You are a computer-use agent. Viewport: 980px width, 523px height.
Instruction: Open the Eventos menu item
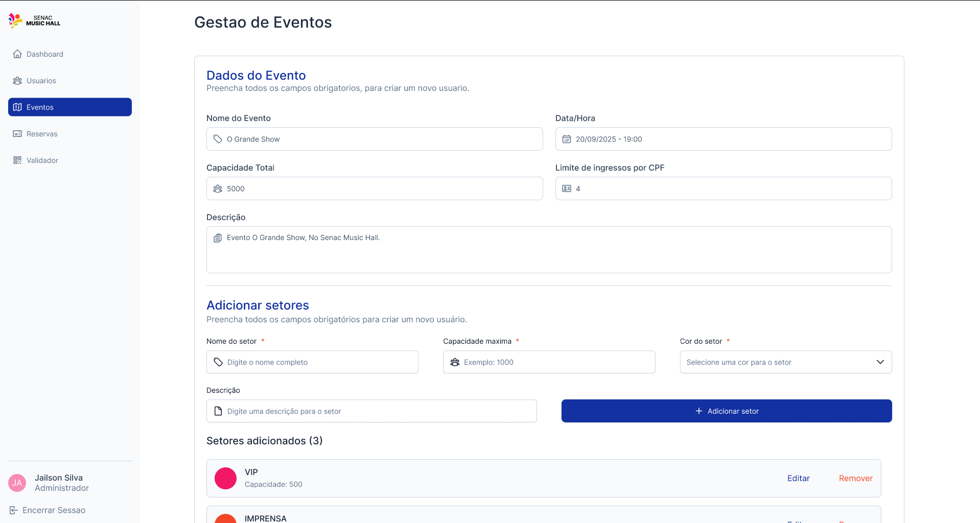coord(70,107)
